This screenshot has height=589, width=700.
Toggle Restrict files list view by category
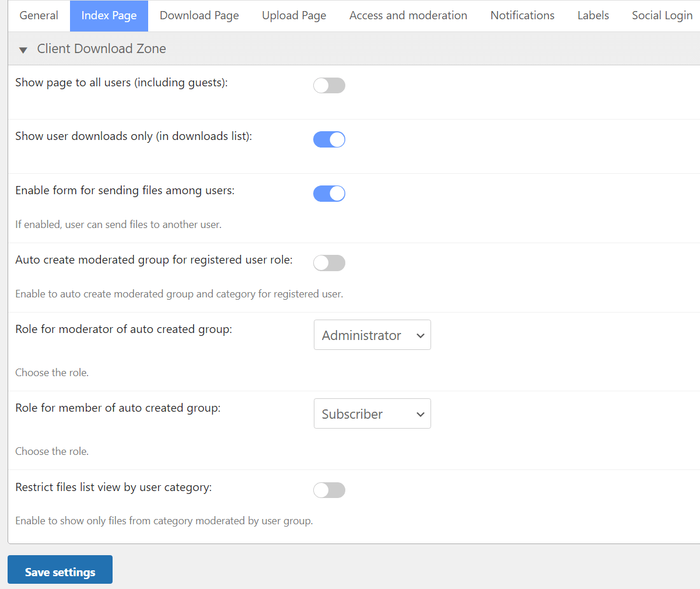[329, 490]
